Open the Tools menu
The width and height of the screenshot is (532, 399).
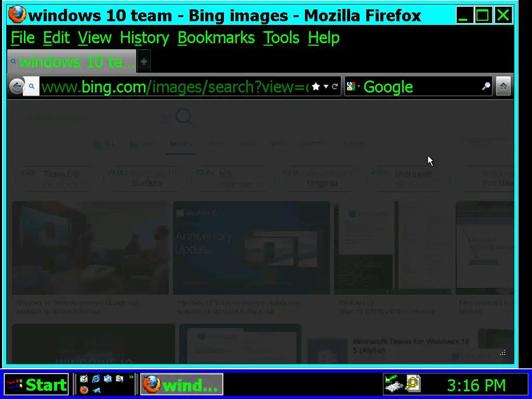(281, 37)
